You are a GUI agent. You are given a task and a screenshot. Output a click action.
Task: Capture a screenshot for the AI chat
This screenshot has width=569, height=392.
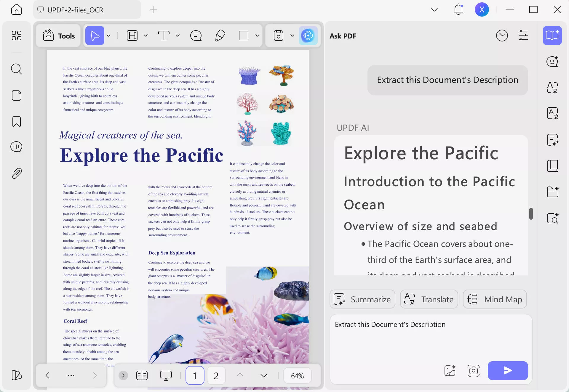coord(473,370)
